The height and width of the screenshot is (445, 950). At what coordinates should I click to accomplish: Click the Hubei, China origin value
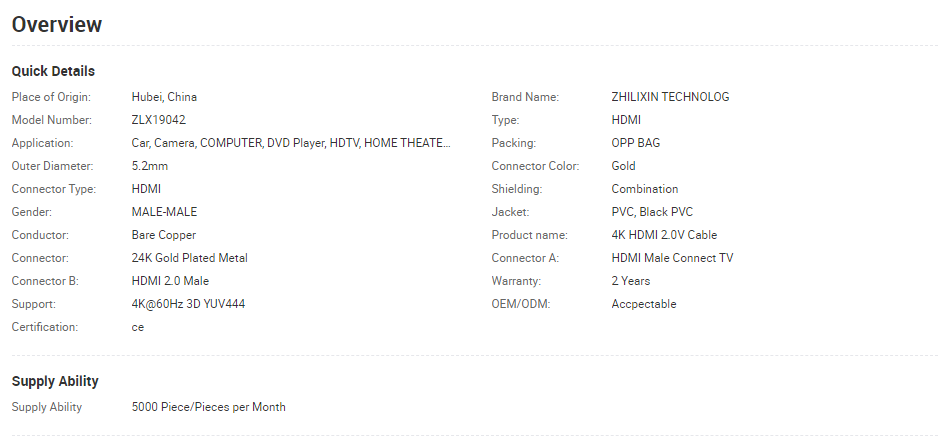164,97
